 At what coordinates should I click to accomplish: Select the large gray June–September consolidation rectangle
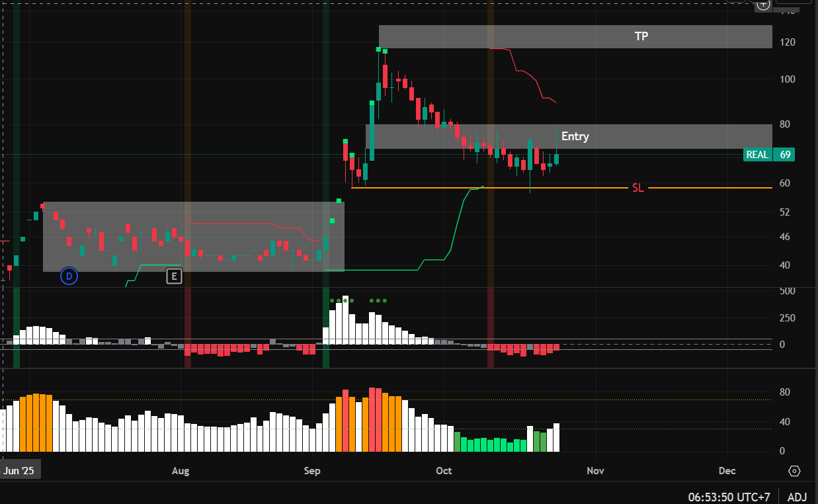tap(194, 237)
